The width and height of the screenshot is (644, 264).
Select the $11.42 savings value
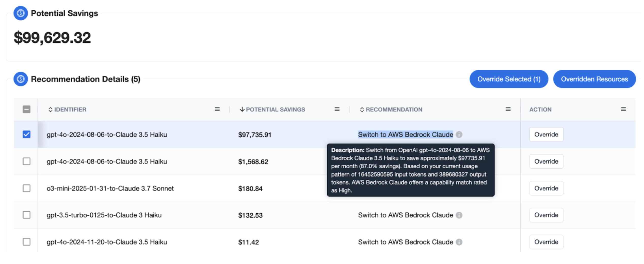[x=249, y=242]
